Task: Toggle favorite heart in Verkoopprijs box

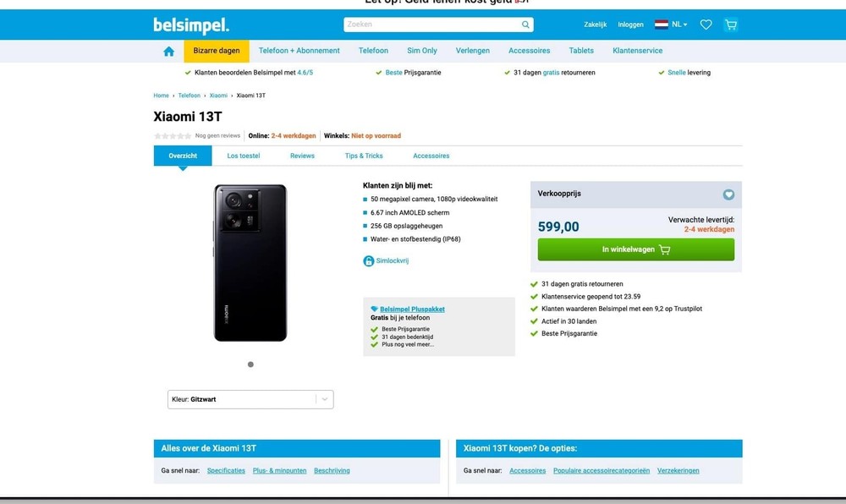Action: (x=728, y=194)
